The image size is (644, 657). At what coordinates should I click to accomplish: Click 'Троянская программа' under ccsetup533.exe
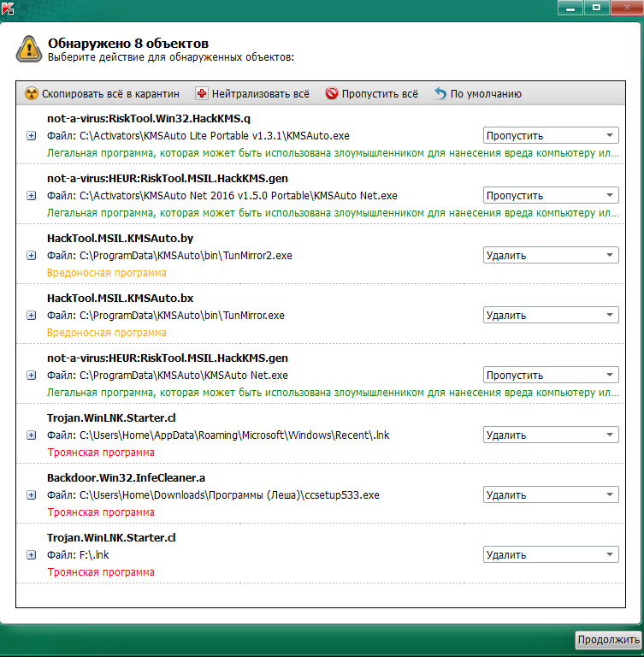[x=101, y=512]
